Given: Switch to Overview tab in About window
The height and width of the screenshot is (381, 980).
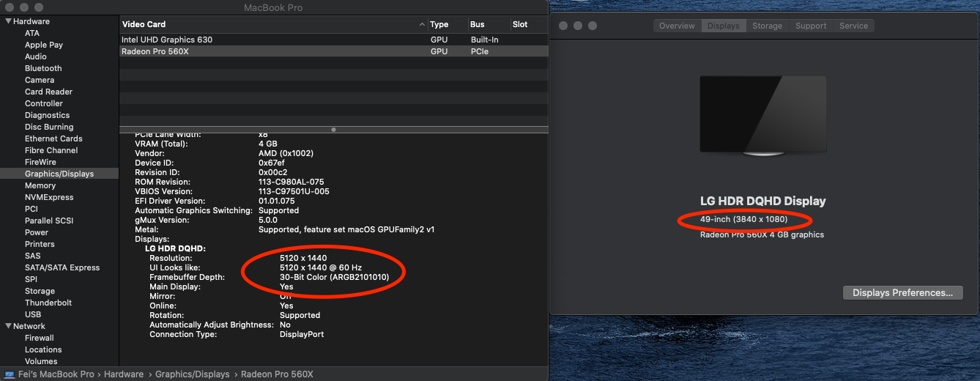Looking at the screenshot, I should (677, 26).
